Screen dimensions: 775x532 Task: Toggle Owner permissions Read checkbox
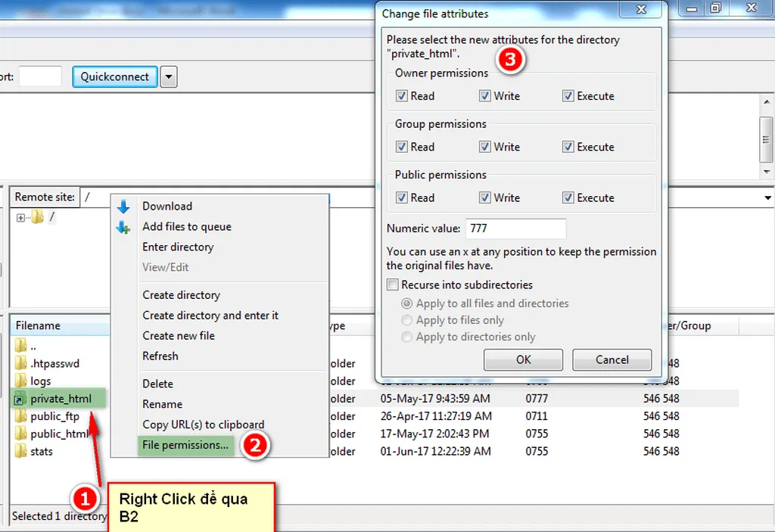401,96
